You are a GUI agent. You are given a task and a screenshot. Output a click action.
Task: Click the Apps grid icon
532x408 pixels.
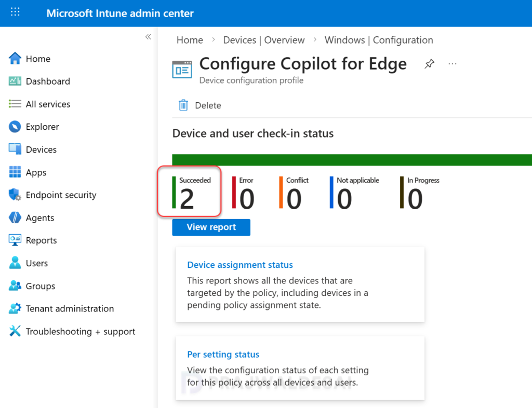click(x=15, y=172)
